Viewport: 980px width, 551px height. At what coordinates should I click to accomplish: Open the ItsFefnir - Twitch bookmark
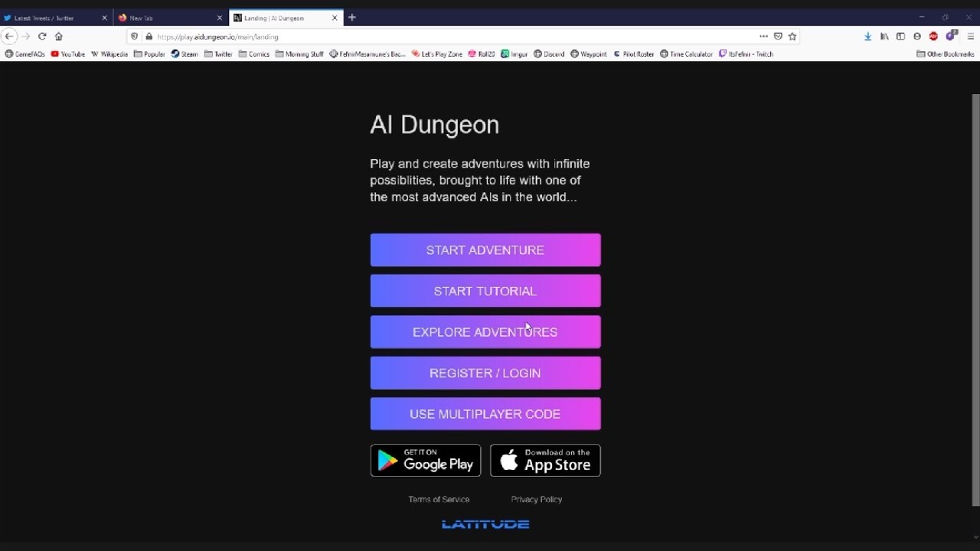click(x=746, y=54)
